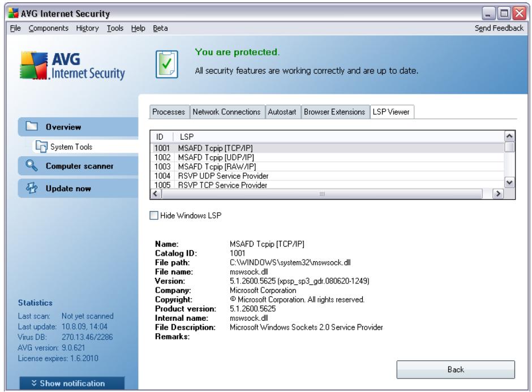Screen dimensions: 532x392
Task: Click the Company value Microsoft Corporation
Action: [263, 290]
